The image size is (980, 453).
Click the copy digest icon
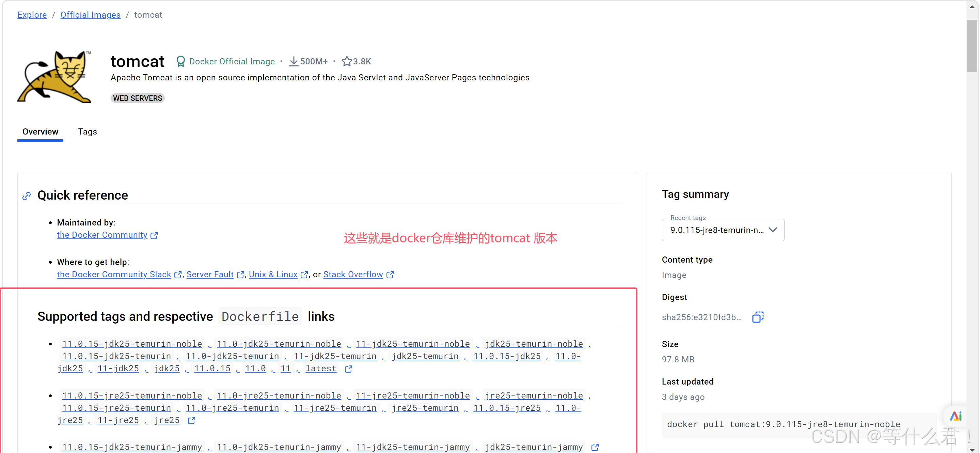[757, 317]
